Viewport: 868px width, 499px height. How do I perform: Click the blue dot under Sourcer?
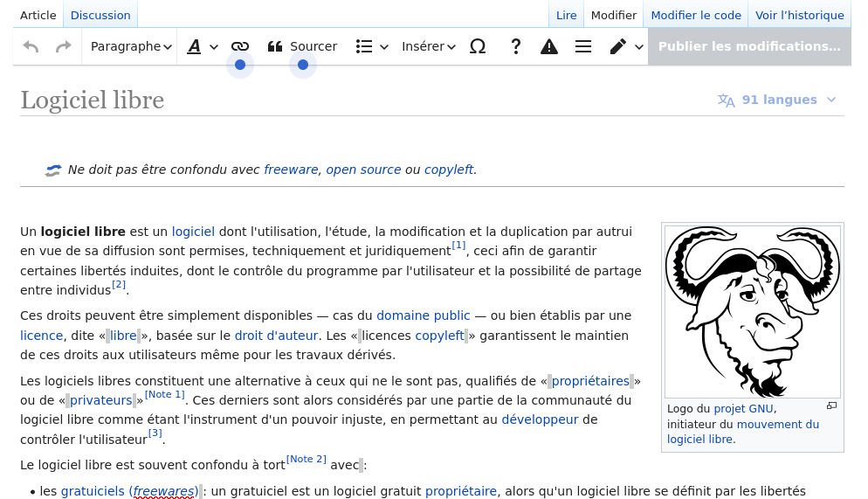pos(303,65)
